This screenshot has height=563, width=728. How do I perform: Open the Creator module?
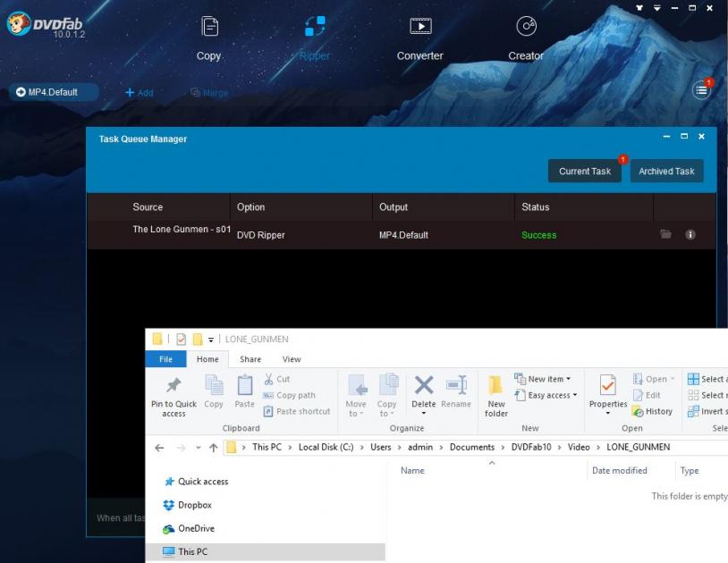coord(526,38)
